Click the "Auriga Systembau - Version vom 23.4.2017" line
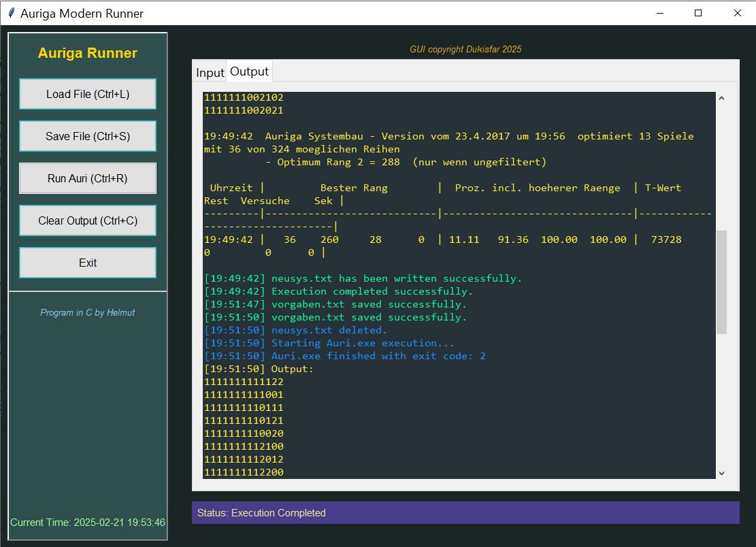Screen dimensions: 756x547 point(449,136)
